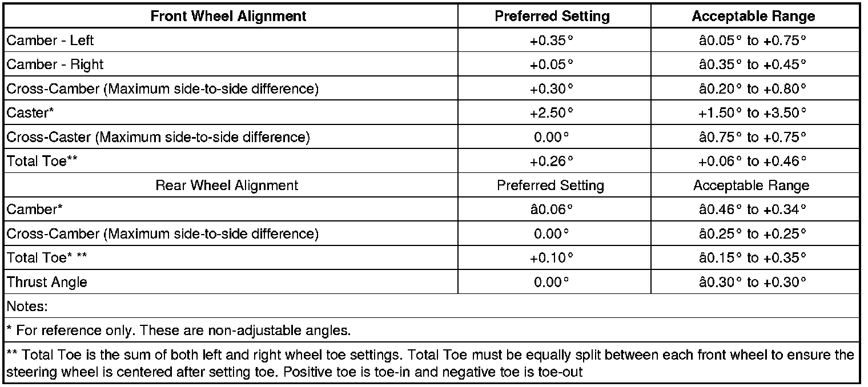Click the Front Wheel Alignment header
868x387 pixels.
click(x=228, y=17)
